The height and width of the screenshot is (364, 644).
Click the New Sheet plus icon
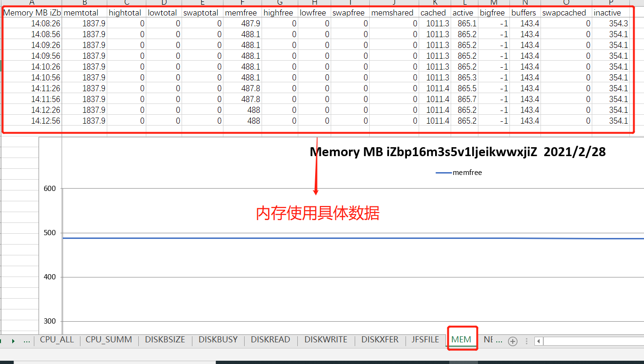513,341
